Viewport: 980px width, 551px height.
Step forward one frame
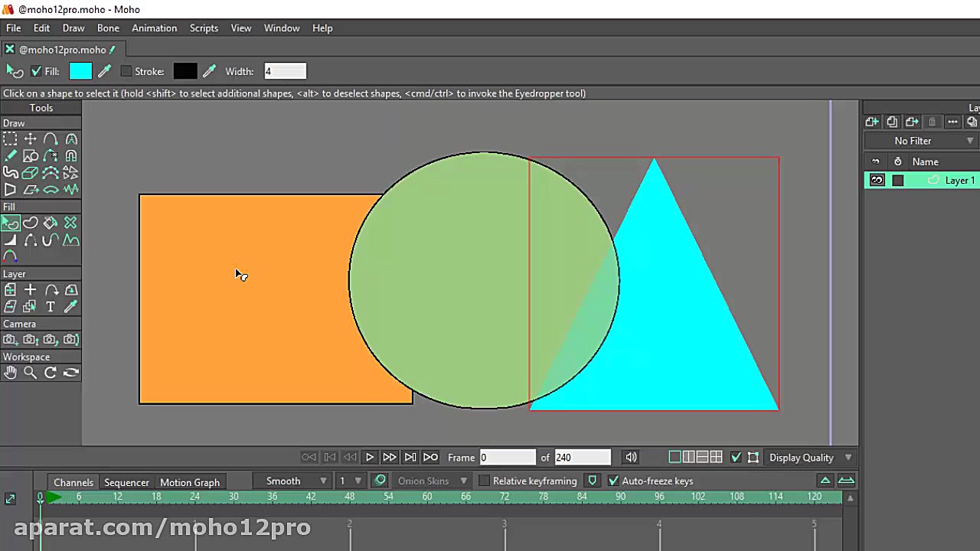tap(390, 458)
